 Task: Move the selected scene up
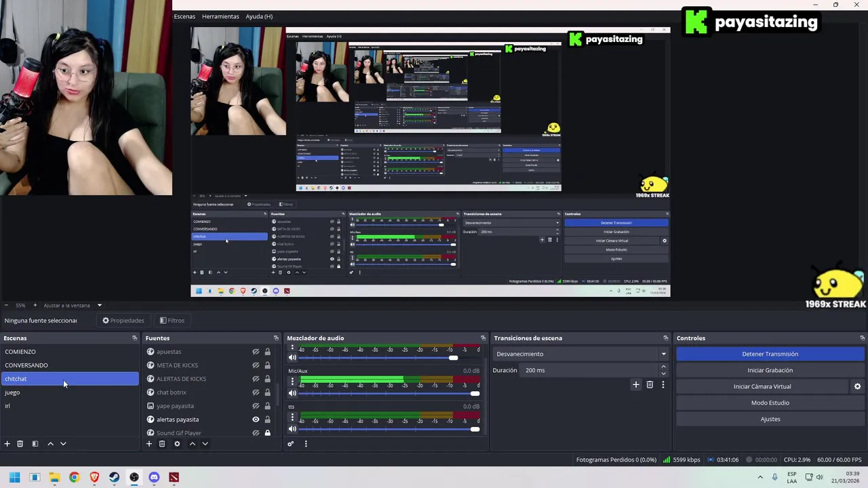tap(50, 444)
